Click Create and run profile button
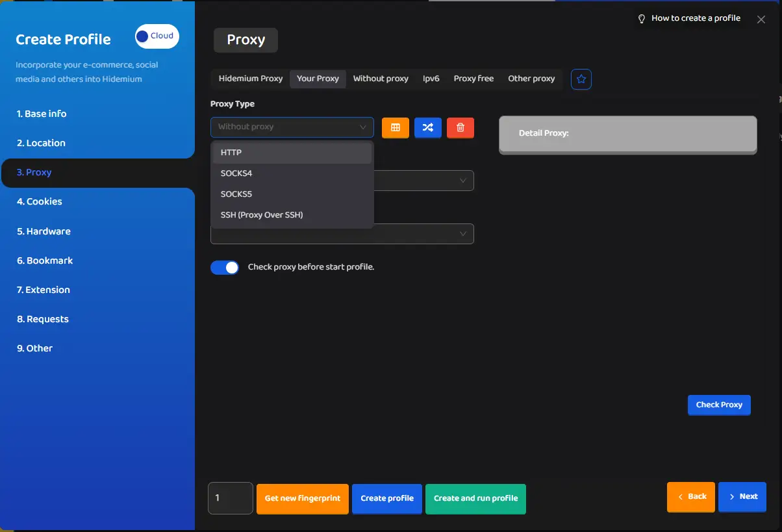Screen dimensions: 782x532 [x=475, y=498]
